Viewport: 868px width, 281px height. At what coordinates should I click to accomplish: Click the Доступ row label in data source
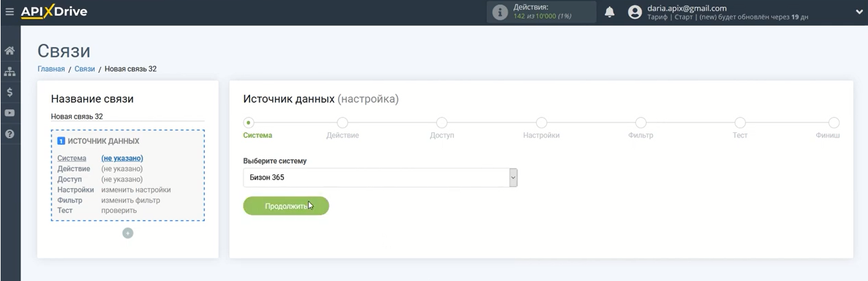(x=70, y=179)
